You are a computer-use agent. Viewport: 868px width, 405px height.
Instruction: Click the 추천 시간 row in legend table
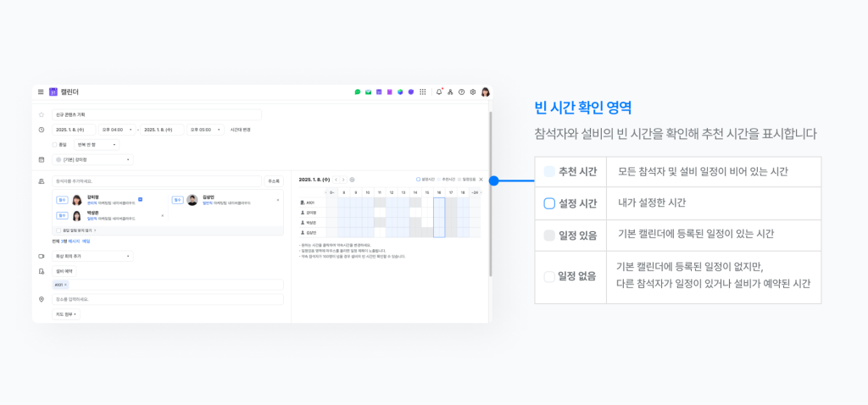[677, 171]
